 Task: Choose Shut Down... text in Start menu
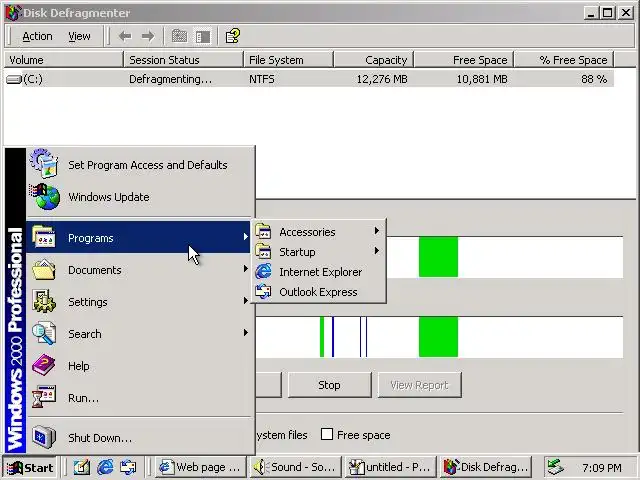click(100, 438)
